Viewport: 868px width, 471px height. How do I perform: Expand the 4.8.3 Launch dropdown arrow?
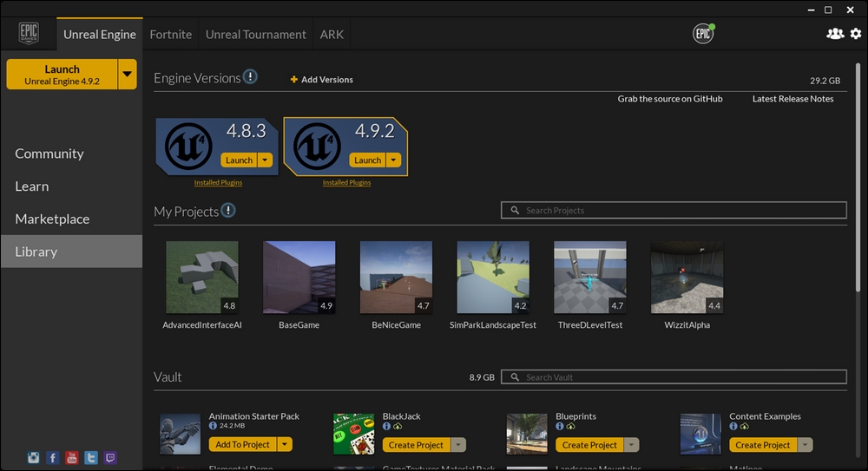pyautogui.click(x=265, y=160)
